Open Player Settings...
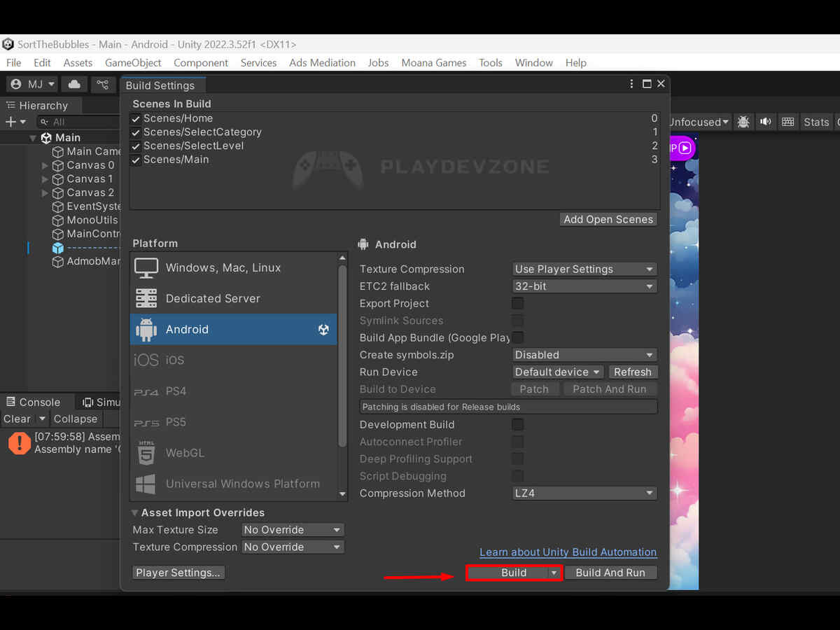The image size is (840, 630). [178, 573]
